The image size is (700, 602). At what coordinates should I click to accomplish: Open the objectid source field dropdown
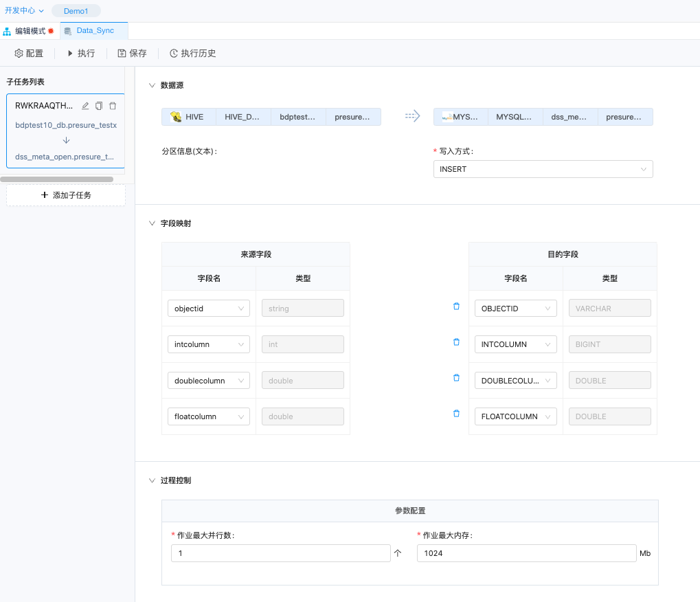click(208, 309)
